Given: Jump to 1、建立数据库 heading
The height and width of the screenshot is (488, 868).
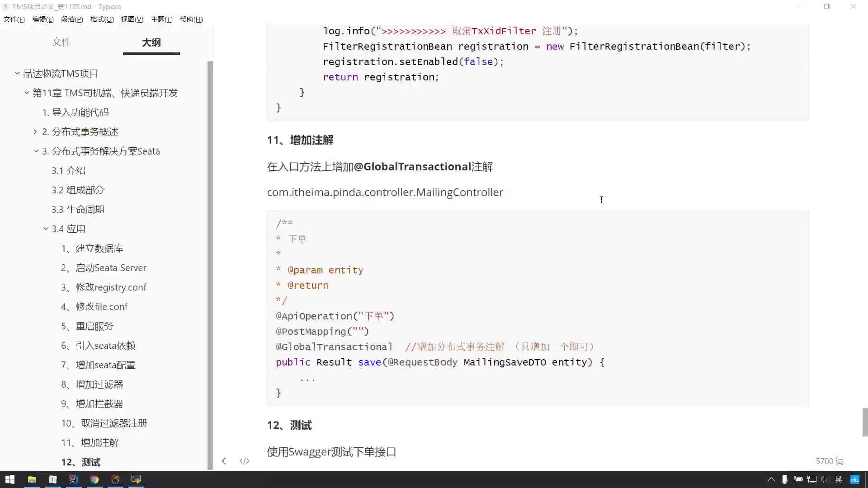Looking at the screenshot, I should (x=92, y=248).
